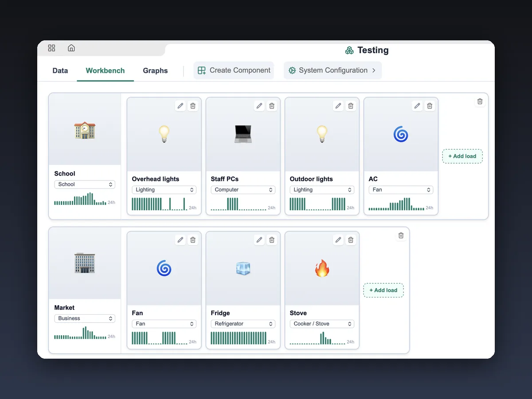Edit the Market Fan load
532x399 pixels.
tap(180, 240)
